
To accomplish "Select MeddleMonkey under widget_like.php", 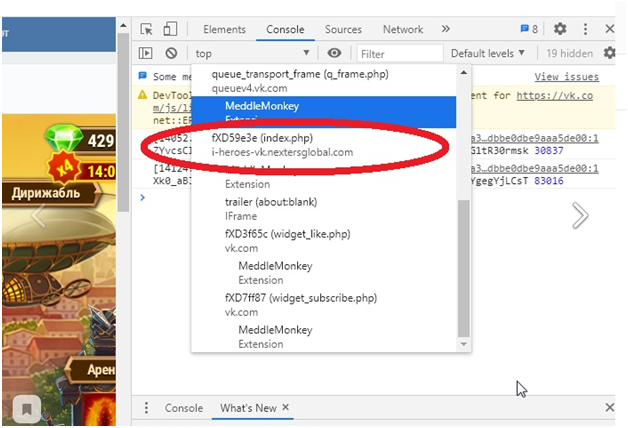I will 324,273.
